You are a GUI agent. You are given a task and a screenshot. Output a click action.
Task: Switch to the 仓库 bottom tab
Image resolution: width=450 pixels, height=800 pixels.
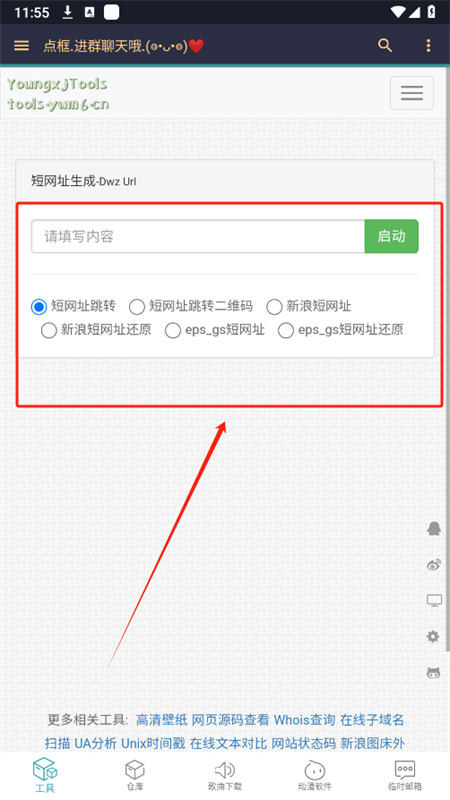point(135,776)
